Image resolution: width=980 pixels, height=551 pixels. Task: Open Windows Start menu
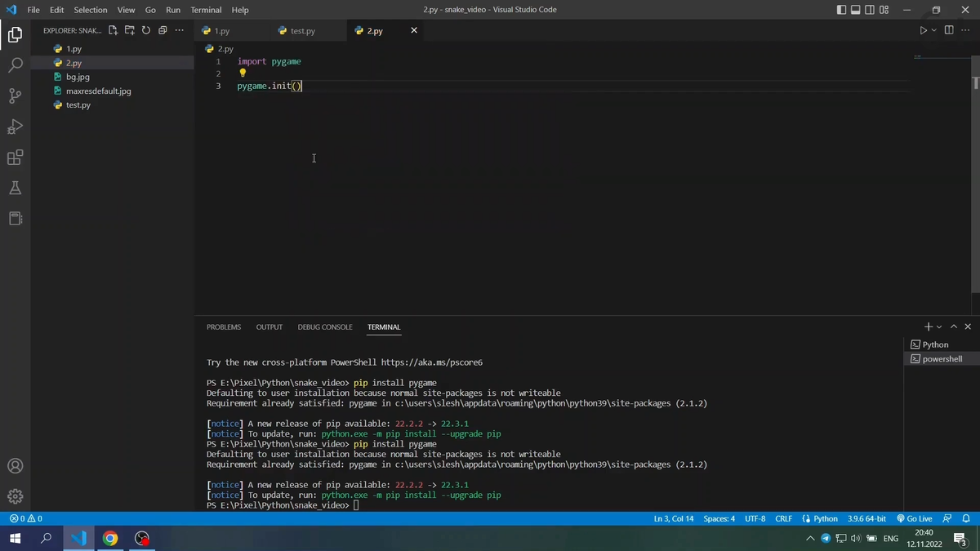click(15, 538)
